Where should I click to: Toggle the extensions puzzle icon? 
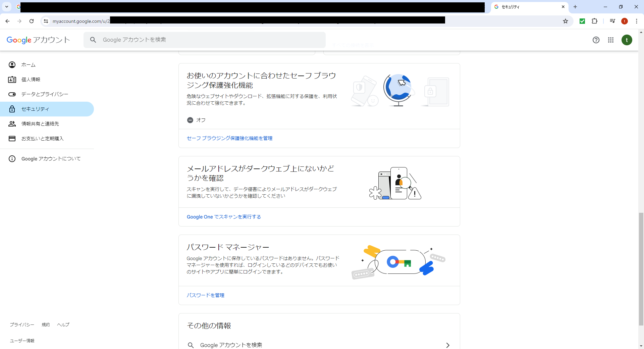point(595,21)
